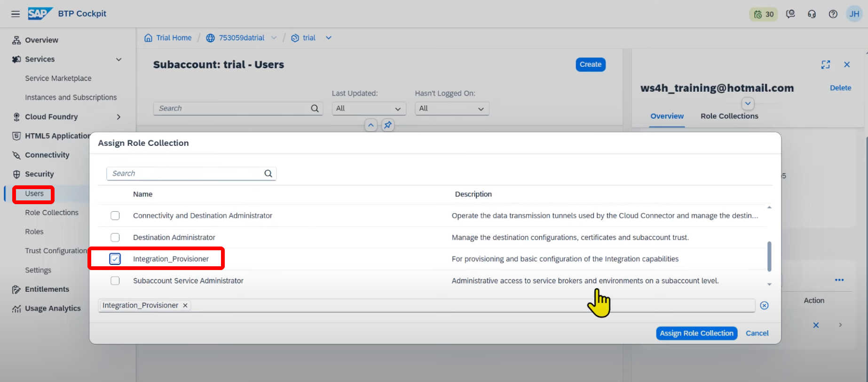The image size is (868, 382).
Task: Remove the Integration_Provisioner token
Action: pyautogui.click(x=185, y=305)
